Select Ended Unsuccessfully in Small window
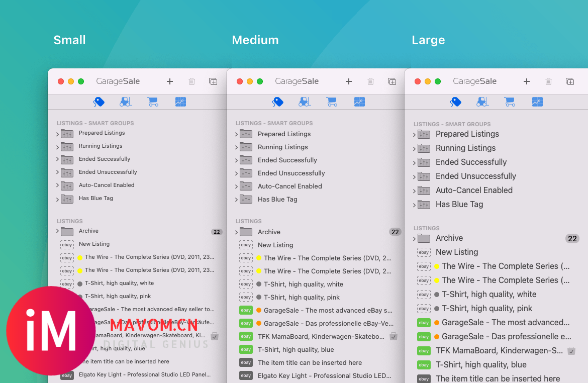Image resolution: width=588 pixels, height=383 pixels. pos(108,172)
